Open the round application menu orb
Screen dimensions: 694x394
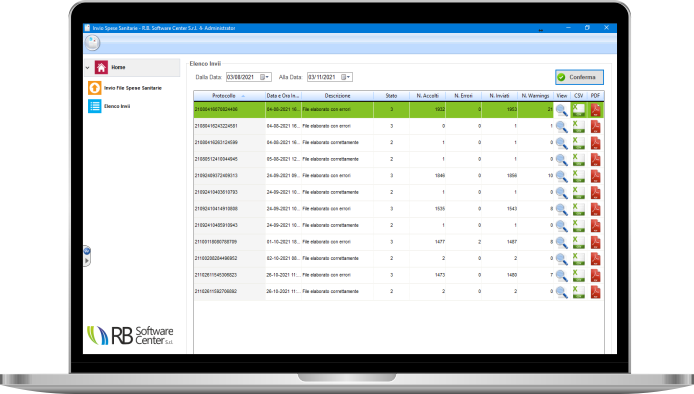pyautogui.click(x=93, y=43)
